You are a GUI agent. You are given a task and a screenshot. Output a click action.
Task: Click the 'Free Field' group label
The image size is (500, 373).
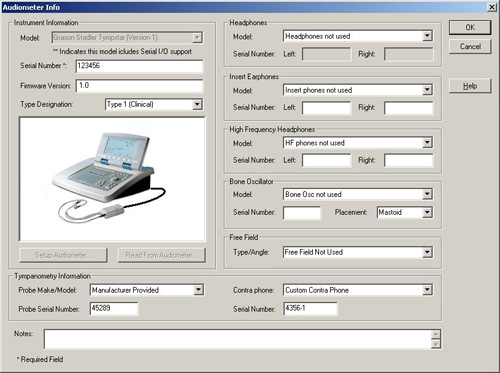coord(244,237)
